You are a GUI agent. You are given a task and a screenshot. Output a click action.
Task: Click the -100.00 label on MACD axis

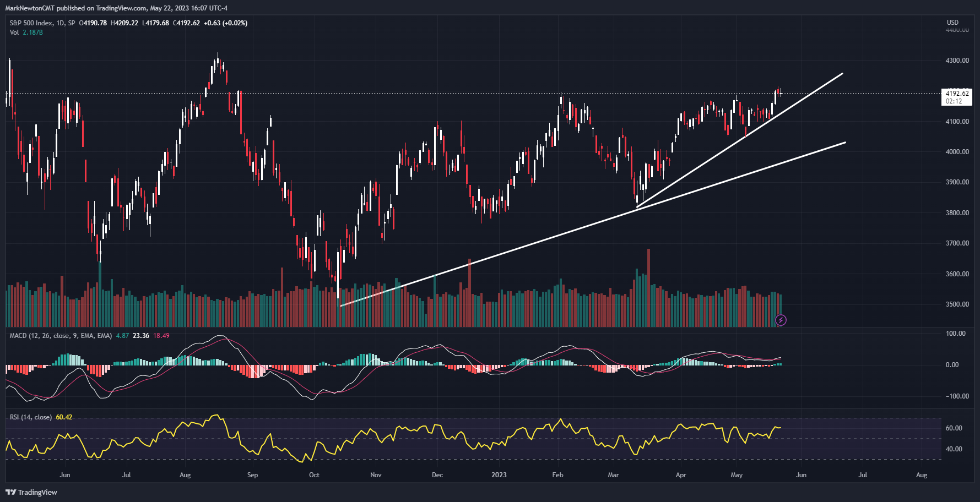[956, 396]
